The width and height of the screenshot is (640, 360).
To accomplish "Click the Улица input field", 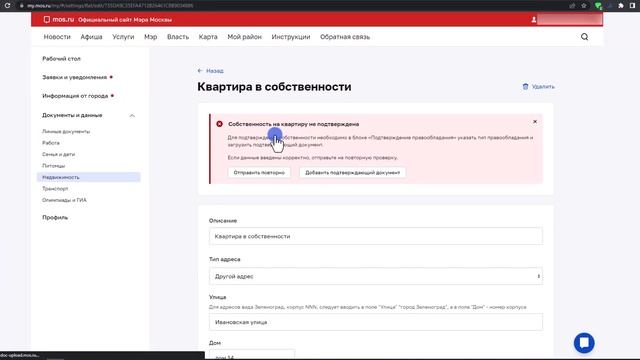I will click(376, 322).
